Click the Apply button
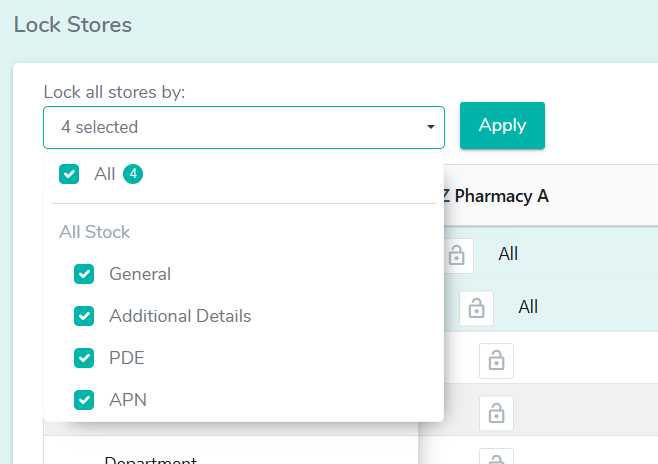The image size is (658, 464). (502, 125)
